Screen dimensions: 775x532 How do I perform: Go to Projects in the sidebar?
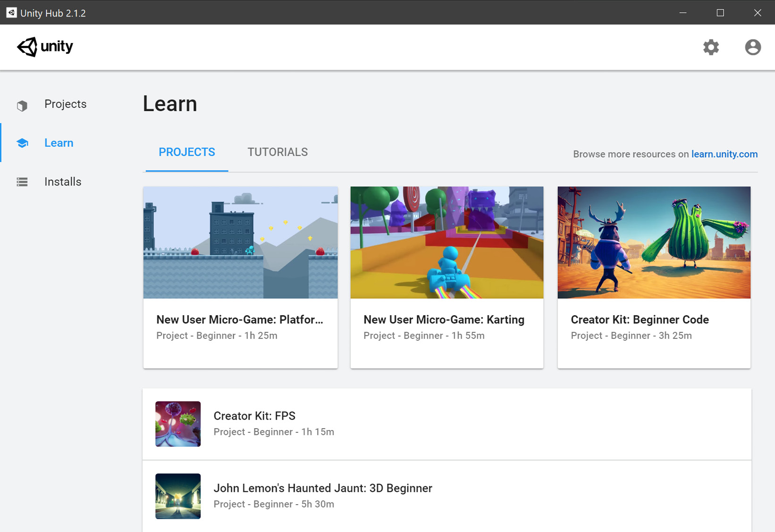[x=65, y=104]
